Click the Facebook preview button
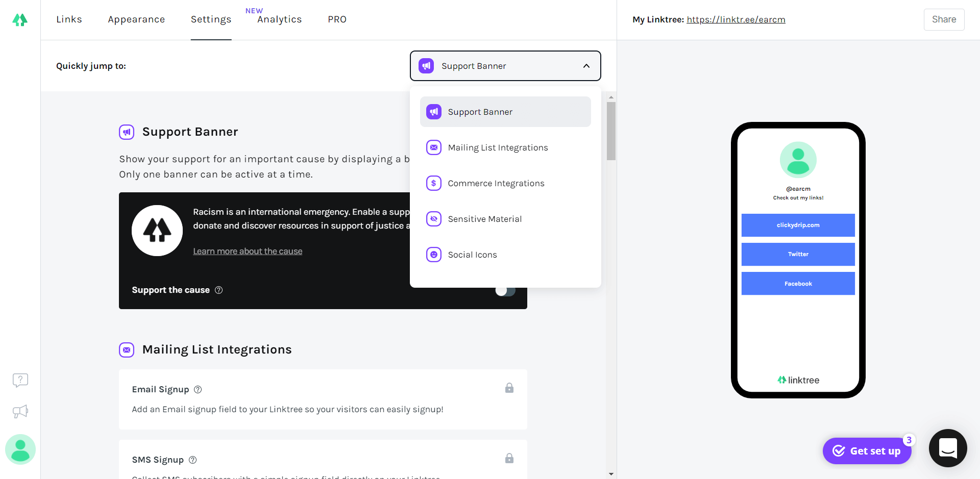The width and height of the screenshot is (980, 479). tap(798, 284)
